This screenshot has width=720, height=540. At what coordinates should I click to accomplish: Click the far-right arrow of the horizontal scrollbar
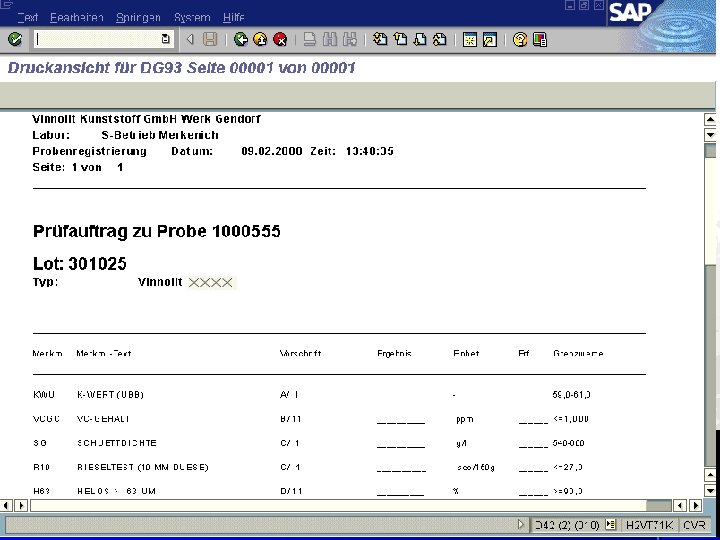(695, 506)
